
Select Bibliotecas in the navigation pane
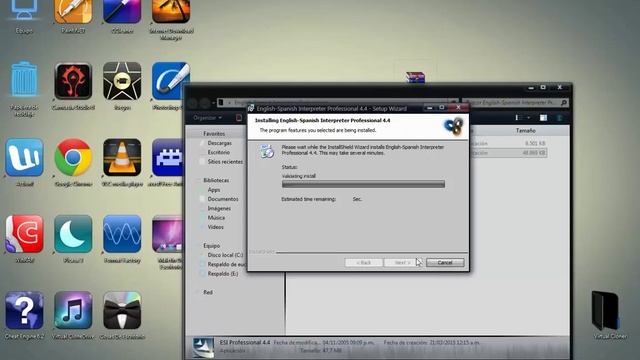(x=216, y=180)
